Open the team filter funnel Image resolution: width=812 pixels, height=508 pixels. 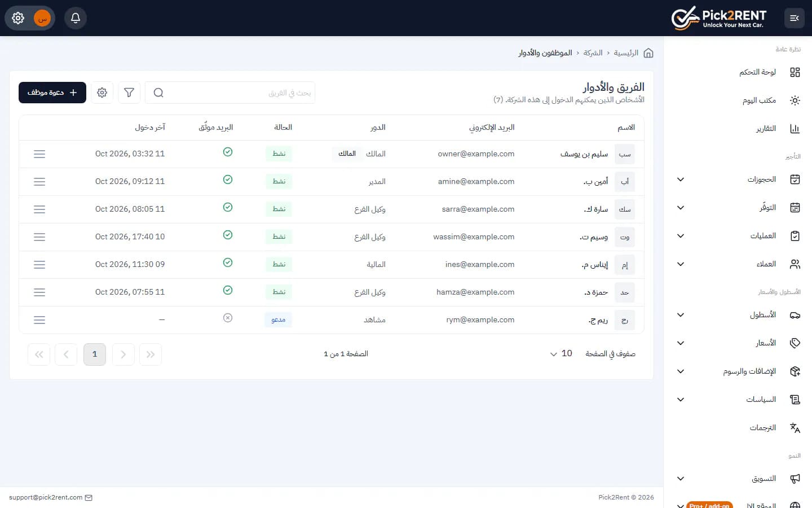(x=129, y=93)
